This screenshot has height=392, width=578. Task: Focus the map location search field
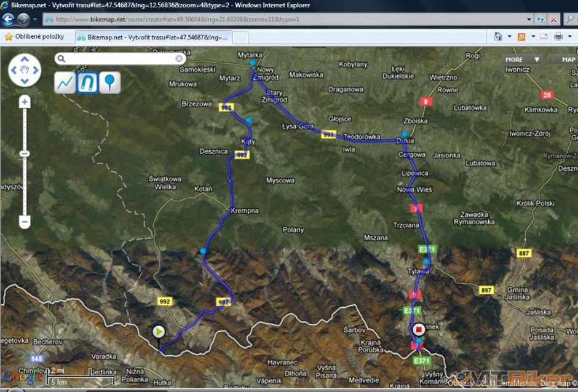pos(117,59)
